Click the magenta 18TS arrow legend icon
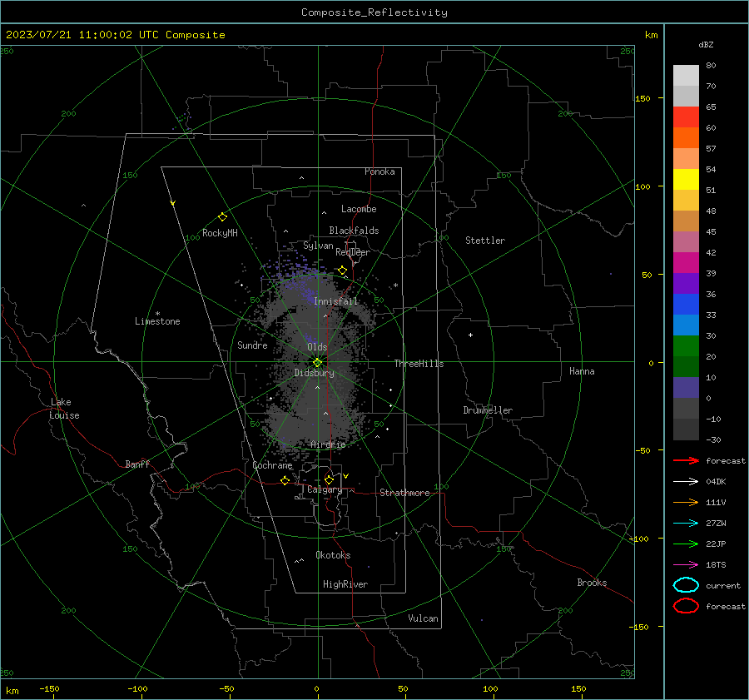The image size is (749, 700). 686,565
